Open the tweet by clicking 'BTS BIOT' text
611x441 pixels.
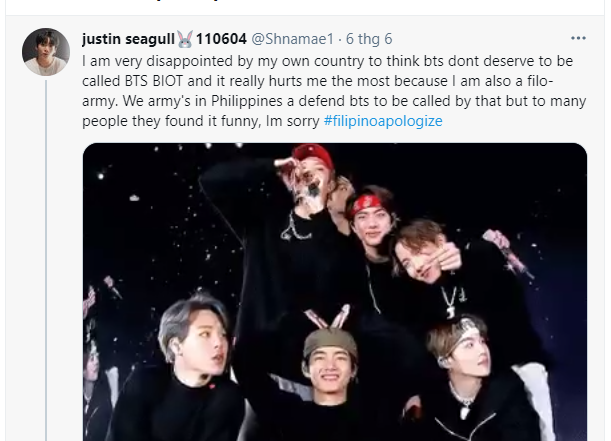pos(154,81)
